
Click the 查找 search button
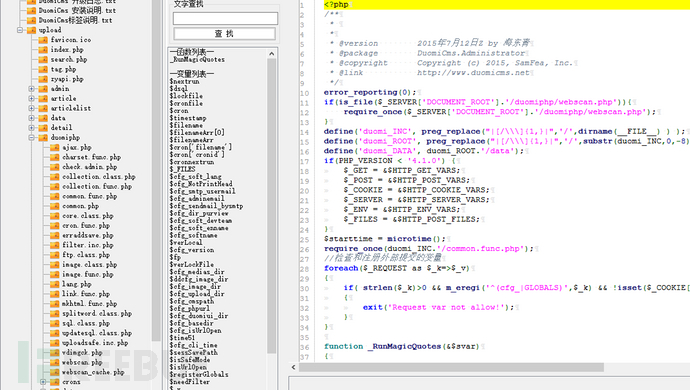(224, 34)
